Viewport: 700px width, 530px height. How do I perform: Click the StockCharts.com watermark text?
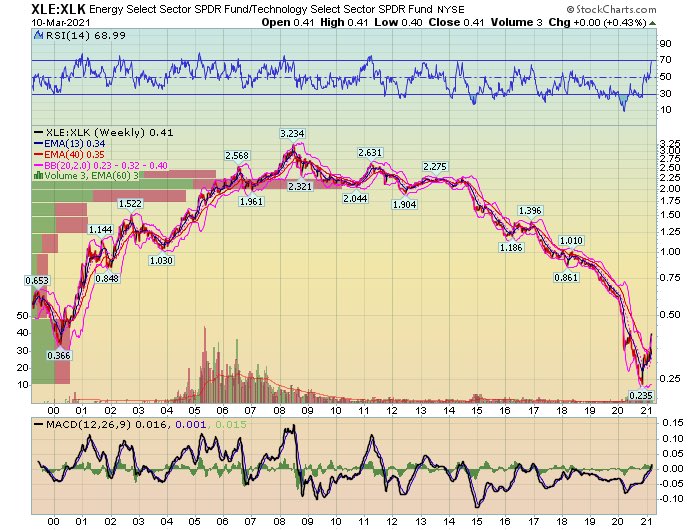[x=611, y=9]
